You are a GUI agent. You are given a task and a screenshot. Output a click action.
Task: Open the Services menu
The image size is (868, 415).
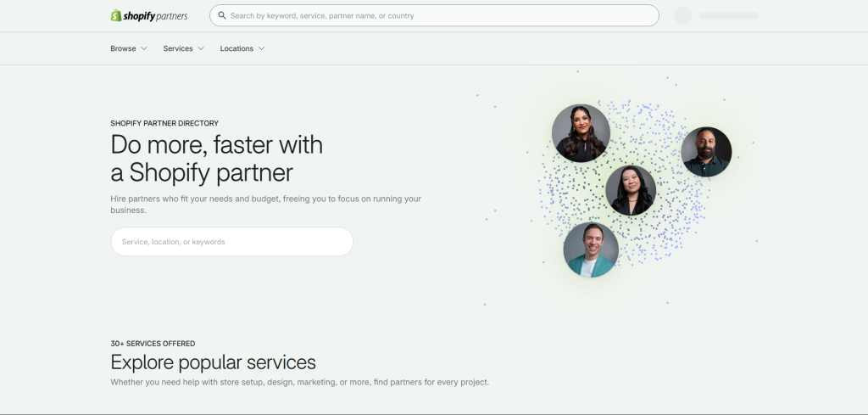pos(183,48)
